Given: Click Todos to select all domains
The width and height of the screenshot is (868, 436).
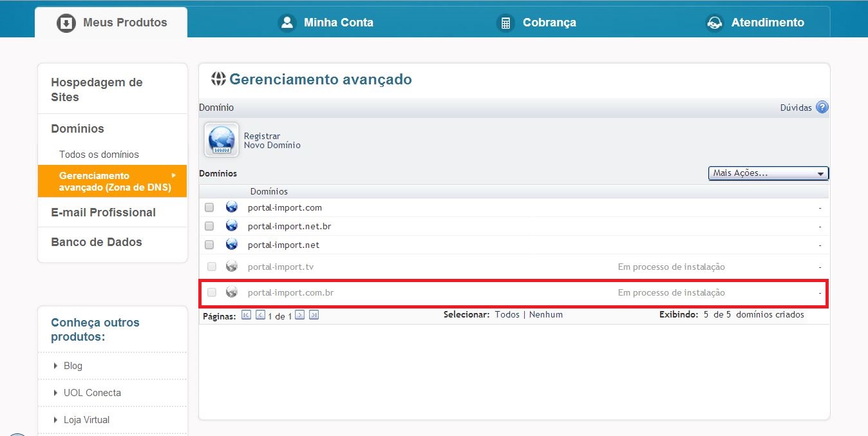Looking at the screenshot, I should pyautogui.click(x=507, y=315).
